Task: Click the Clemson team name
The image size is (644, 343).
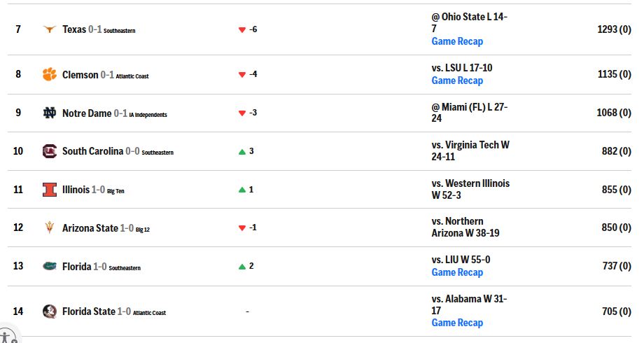Action: (x=80, y=75)
